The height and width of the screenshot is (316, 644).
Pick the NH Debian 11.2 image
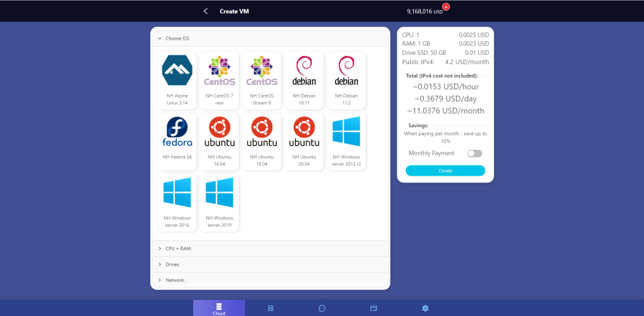(347, 80)
